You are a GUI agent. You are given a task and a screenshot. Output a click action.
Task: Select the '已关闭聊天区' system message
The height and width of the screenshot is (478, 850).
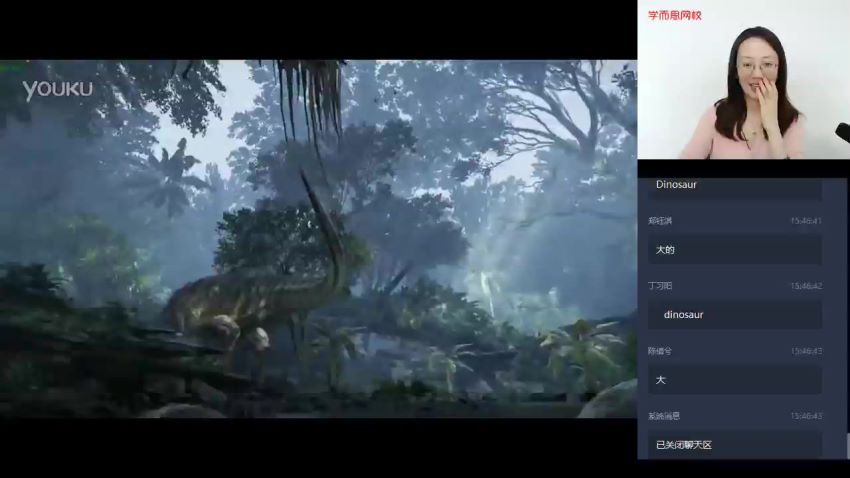(x=735, y=445)
